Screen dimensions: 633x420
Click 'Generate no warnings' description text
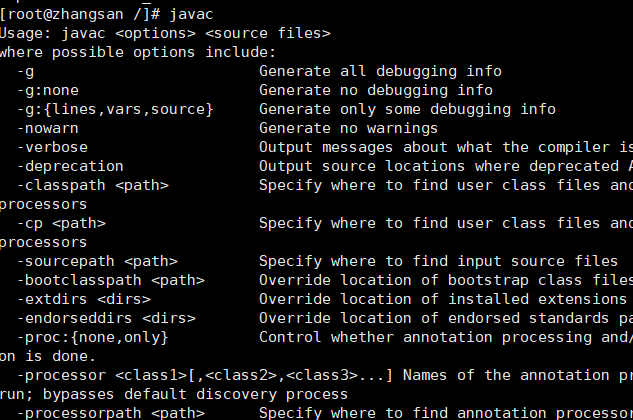pyautogui.click(x=348, y=128)
